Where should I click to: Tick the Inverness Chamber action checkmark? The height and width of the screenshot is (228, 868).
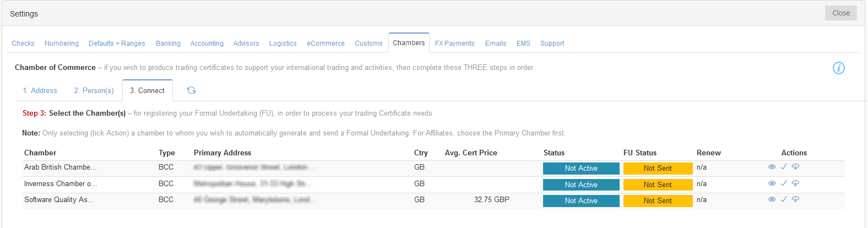(784, 183)
